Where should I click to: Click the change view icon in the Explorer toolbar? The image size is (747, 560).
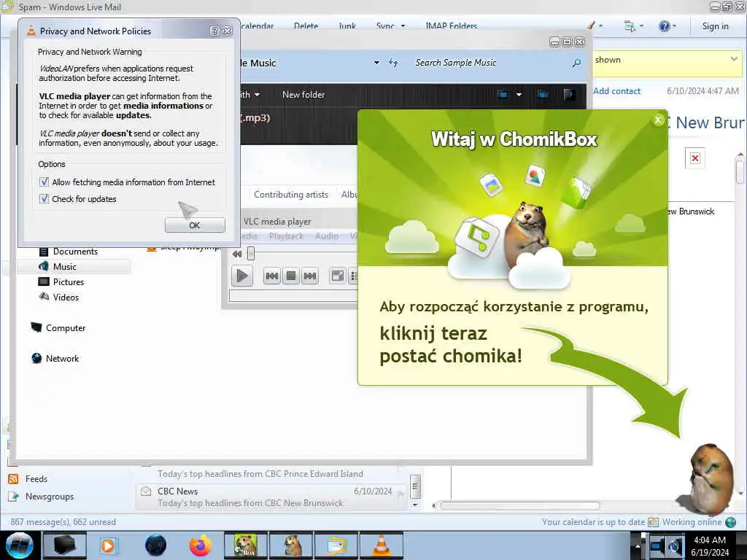coord(503,94)
